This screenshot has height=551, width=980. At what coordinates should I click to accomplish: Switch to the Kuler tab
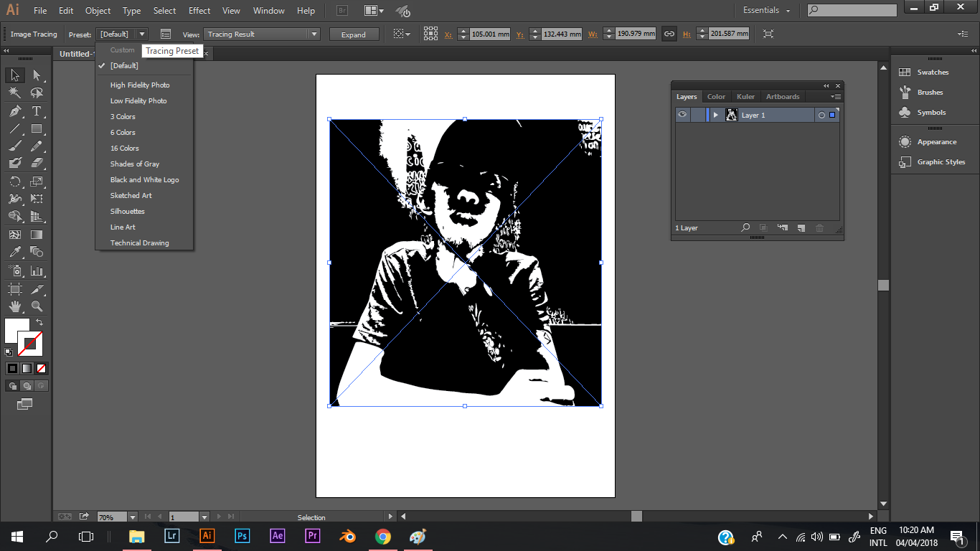[x=745, y=96]
